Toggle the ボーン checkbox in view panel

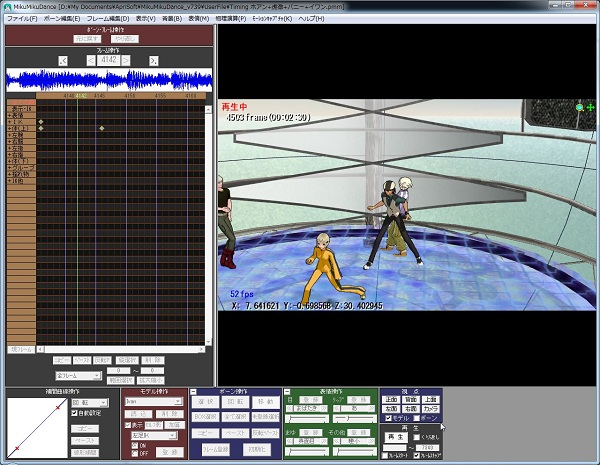(417, 418)
